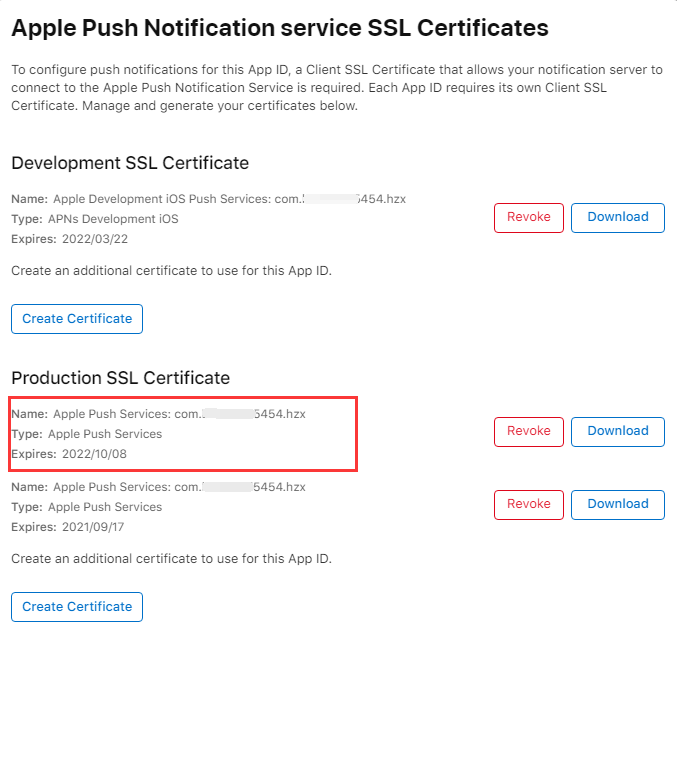Click the Apple Push Notification service page title
The image size is (677, 776).
click(279, 28)
